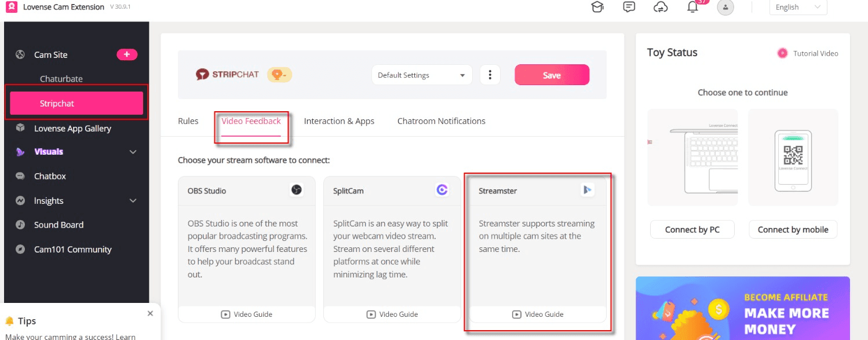868x340 pixels.
Task: Select the Chaturbate cam site
Action: (x=61, y=79)
